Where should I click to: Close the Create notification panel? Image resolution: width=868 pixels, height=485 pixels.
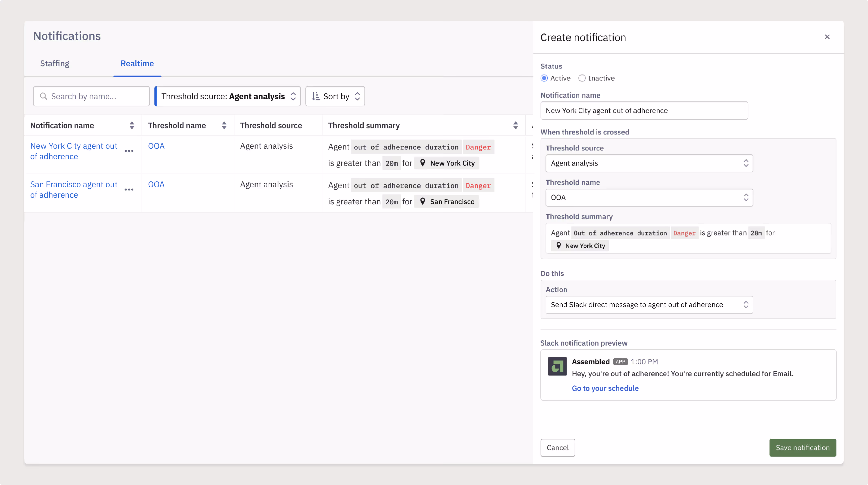tap(827, 37)
